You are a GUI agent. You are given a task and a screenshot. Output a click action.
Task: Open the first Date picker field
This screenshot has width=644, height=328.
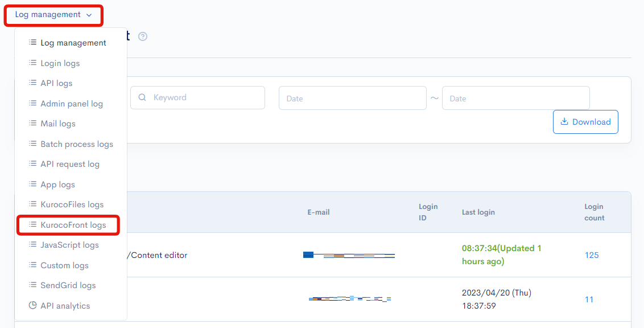(353, 97)
